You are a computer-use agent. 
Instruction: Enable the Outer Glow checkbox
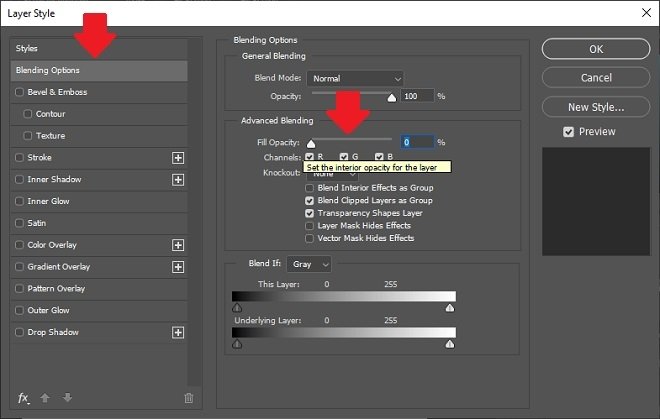(x=19, y=310)
